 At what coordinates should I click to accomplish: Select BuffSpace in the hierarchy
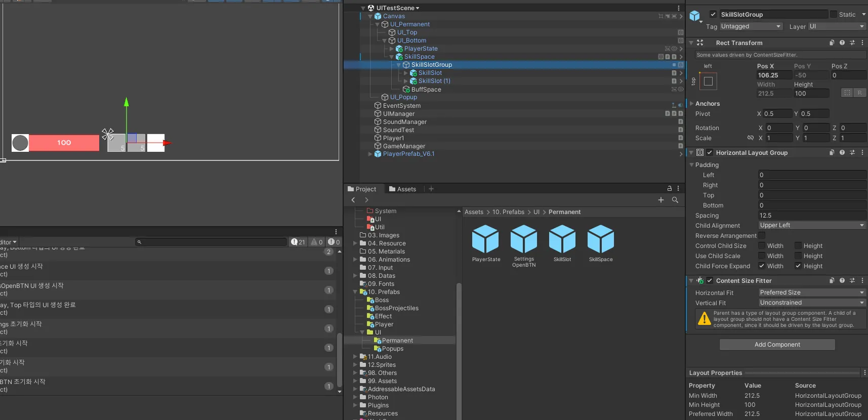426,90
